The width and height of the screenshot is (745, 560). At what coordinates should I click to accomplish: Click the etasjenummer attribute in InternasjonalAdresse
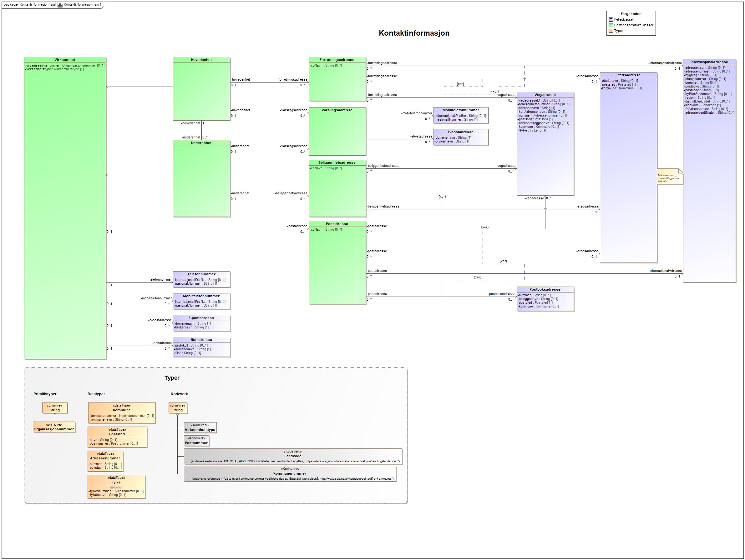pos(705,79)
